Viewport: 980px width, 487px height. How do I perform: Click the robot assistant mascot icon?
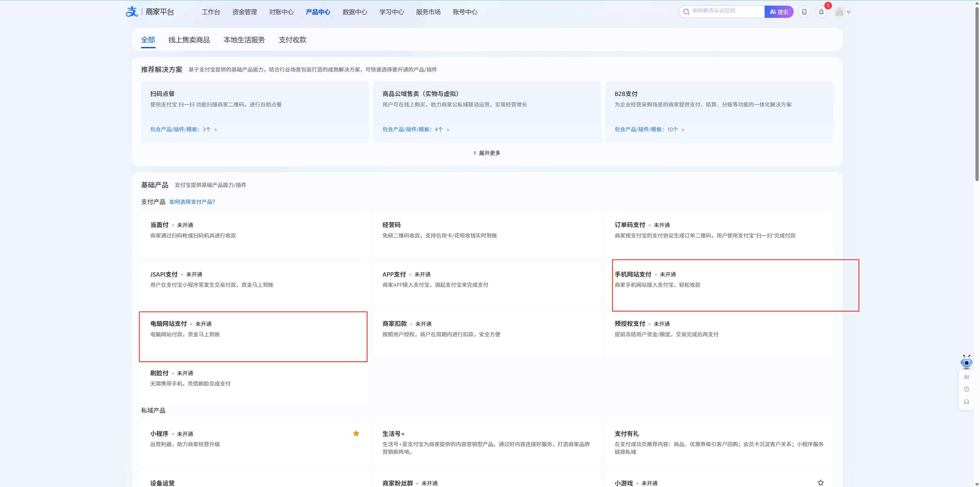click(966, 362)
